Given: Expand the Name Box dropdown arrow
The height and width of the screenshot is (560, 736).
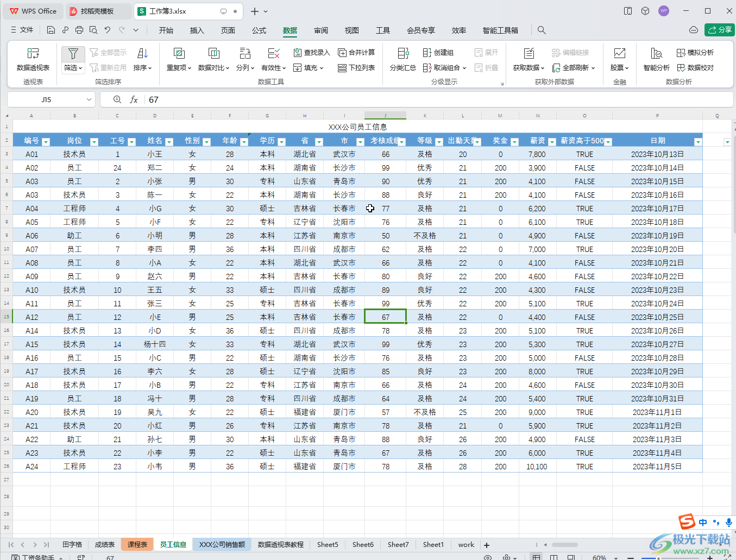Looking at the screenshot, I should 89,99.
